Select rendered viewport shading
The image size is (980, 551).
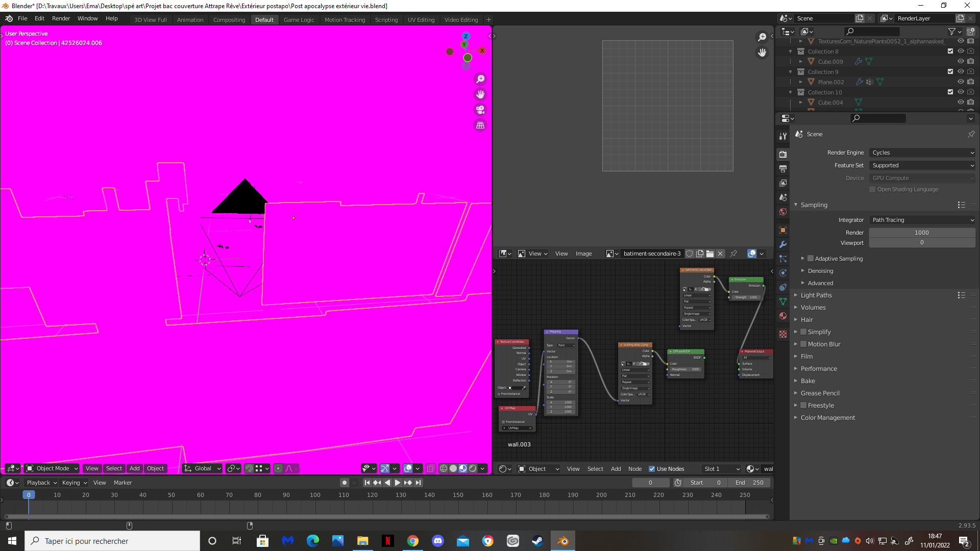click(x=473, y=468)
